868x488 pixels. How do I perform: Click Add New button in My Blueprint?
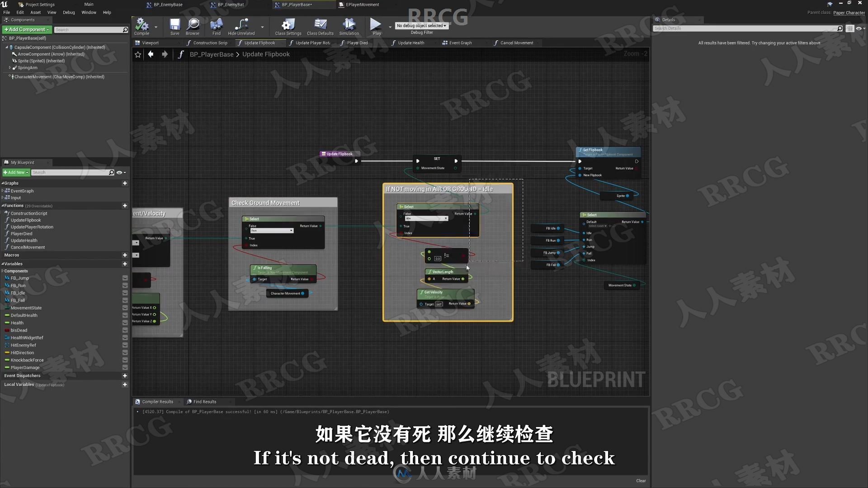point(16,172)
